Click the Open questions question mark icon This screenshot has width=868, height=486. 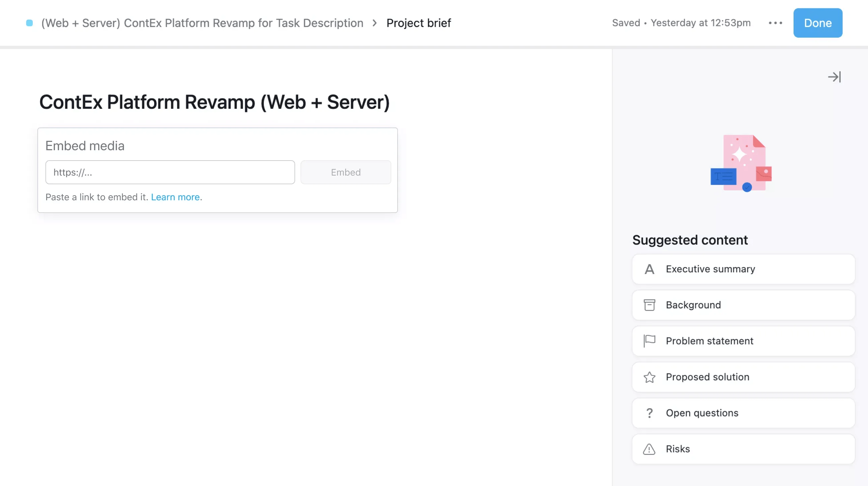[649, 413]
